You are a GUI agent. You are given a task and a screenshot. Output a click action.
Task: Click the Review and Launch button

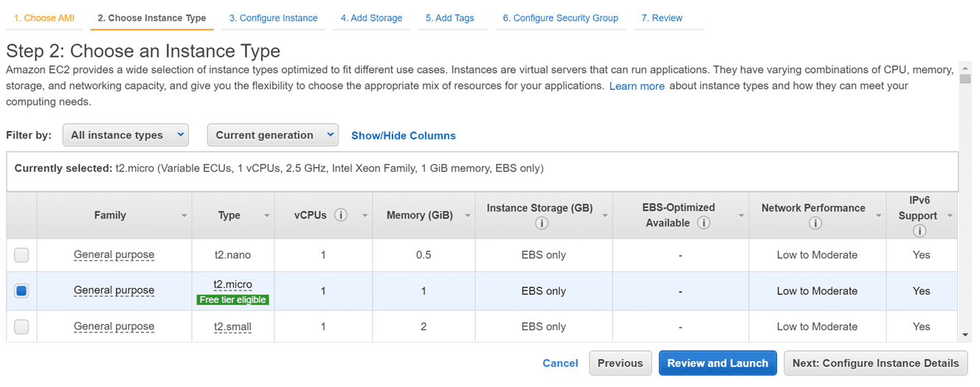point(717,363)
